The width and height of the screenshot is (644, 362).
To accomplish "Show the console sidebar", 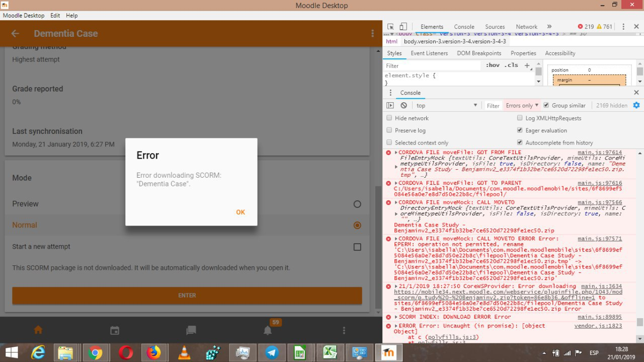I will (x=390, y=105).
